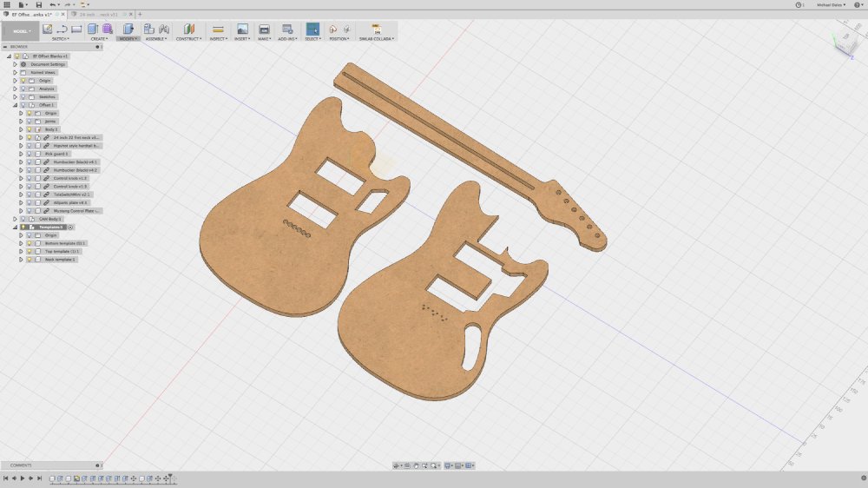This screenshot has height=488, width=868.
Task: Jump to timeline beginning button
Action: pyautogui.click(x=5, y=478)
